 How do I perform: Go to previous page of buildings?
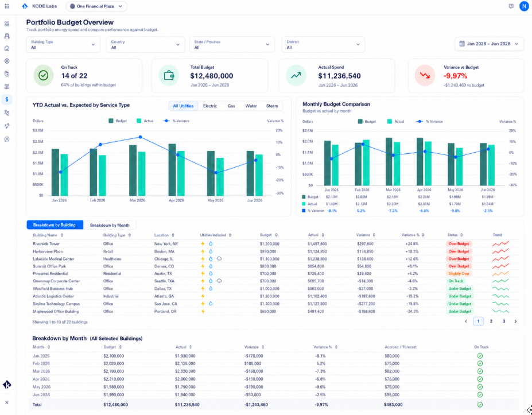(x=466, y=321)
